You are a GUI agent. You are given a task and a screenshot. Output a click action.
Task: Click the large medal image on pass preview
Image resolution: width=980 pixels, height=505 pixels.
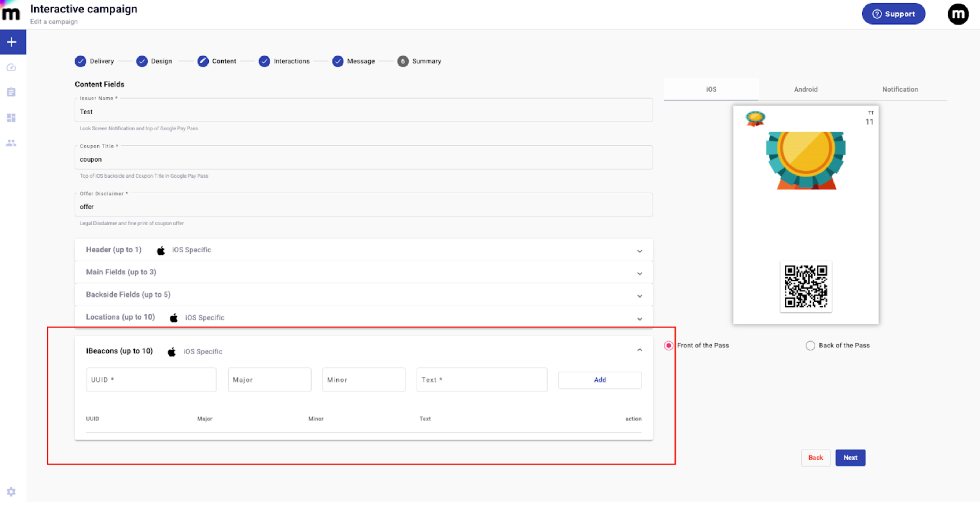point(806,161)
